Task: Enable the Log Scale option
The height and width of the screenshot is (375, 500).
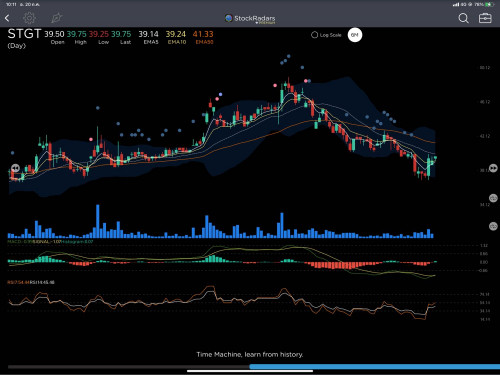Action: [326, 35]
